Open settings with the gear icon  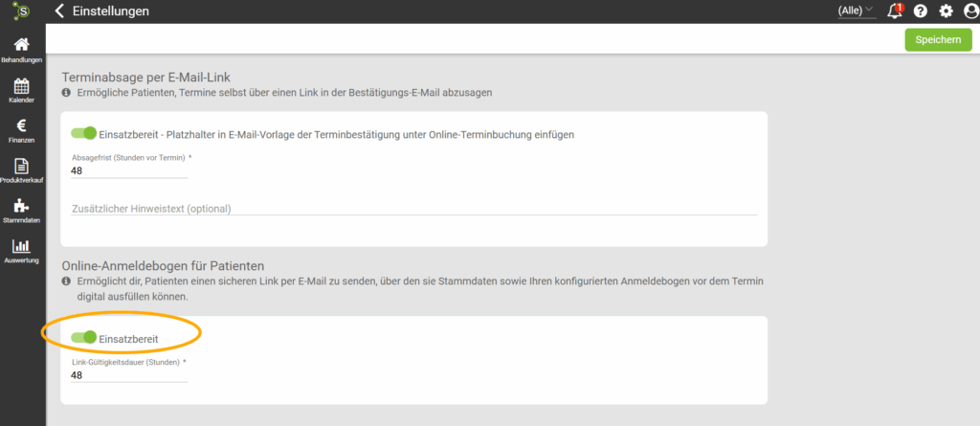click(x=946, y=11)
